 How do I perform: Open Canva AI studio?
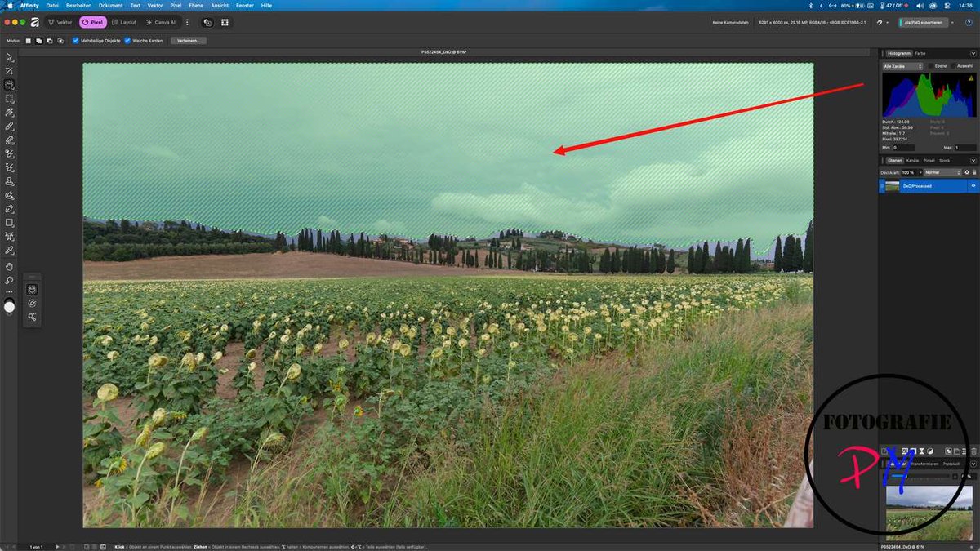pos(161,22)
